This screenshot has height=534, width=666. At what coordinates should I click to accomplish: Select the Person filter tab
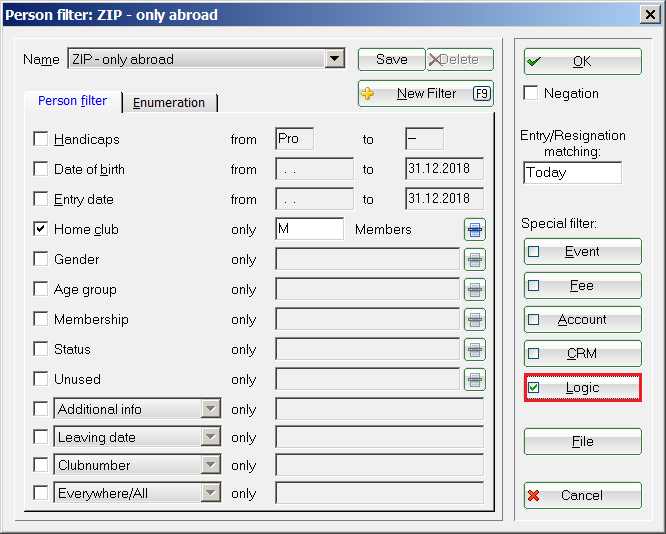point(72,101)
